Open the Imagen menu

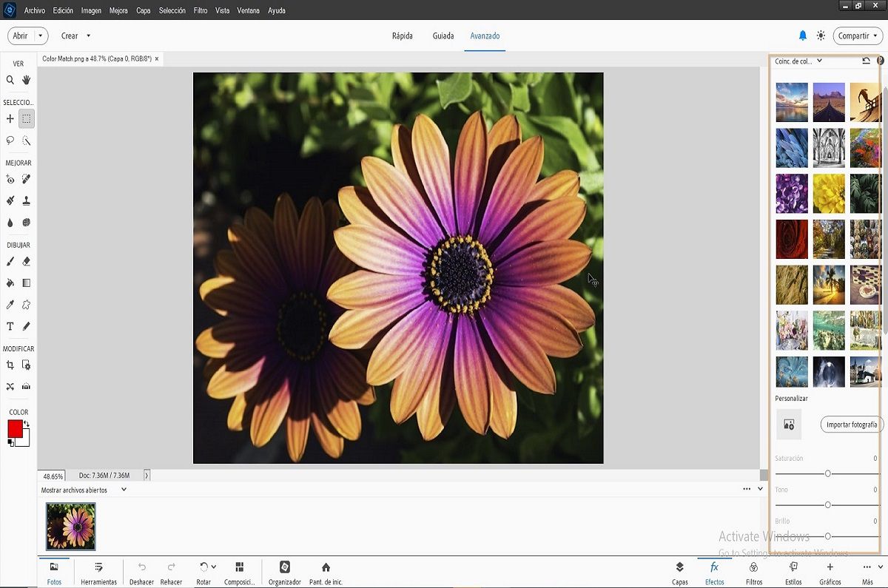[x=91, y=11]
